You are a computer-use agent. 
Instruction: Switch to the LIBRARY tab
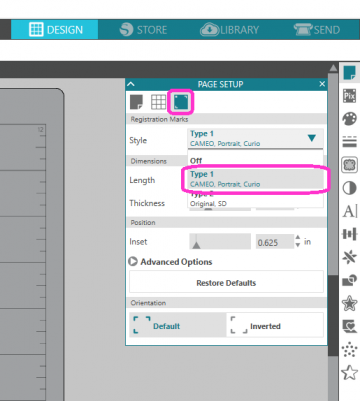point(229,30)
